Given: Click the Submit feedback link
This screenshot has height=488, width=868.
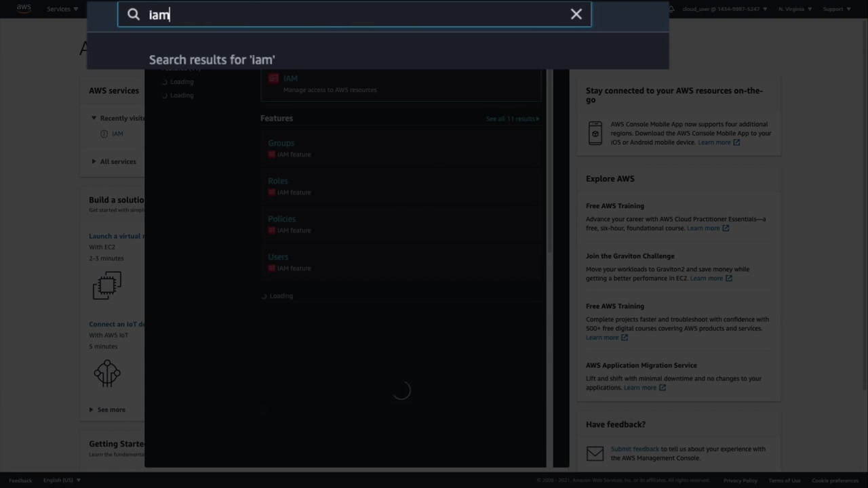Looking at the screenshot, I should point(635,449).
